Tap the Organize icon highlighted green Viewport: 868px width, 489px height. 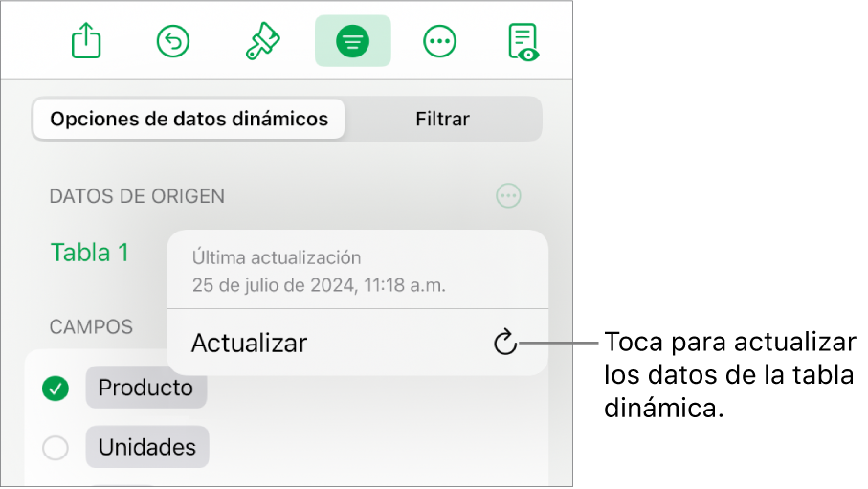click(352, 41)
